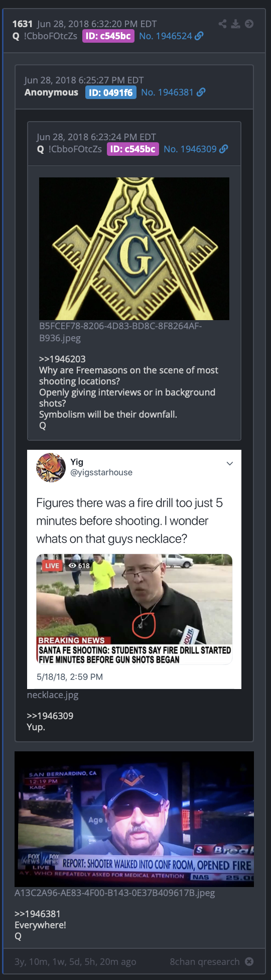Open post number link No. 1946309
Screen dimensions: 271x980
[190, 149]
